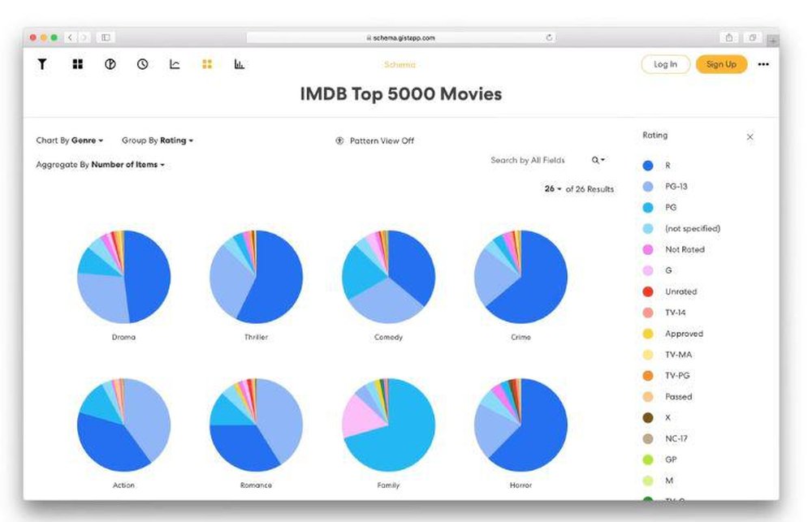Click the IMDB Top 5000 Movies title
Viewport: 812px width, 522px height.
[x=401, y=94]
